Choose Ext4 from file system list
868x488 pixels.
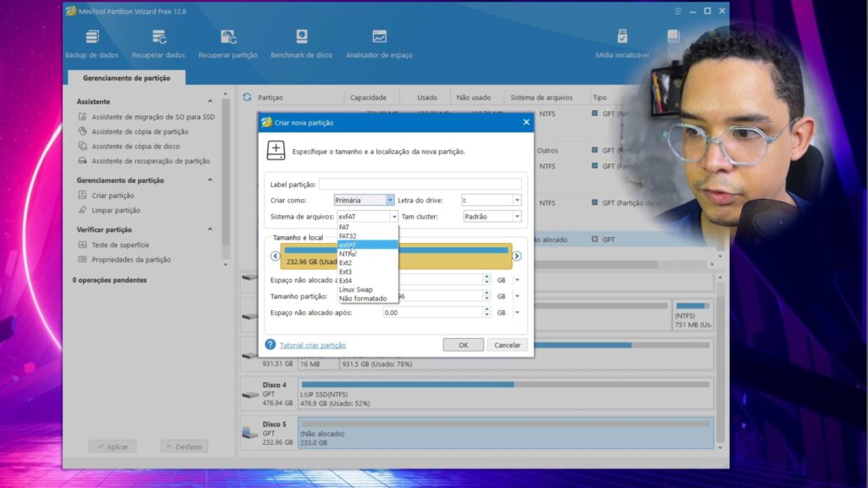point(368,280)
